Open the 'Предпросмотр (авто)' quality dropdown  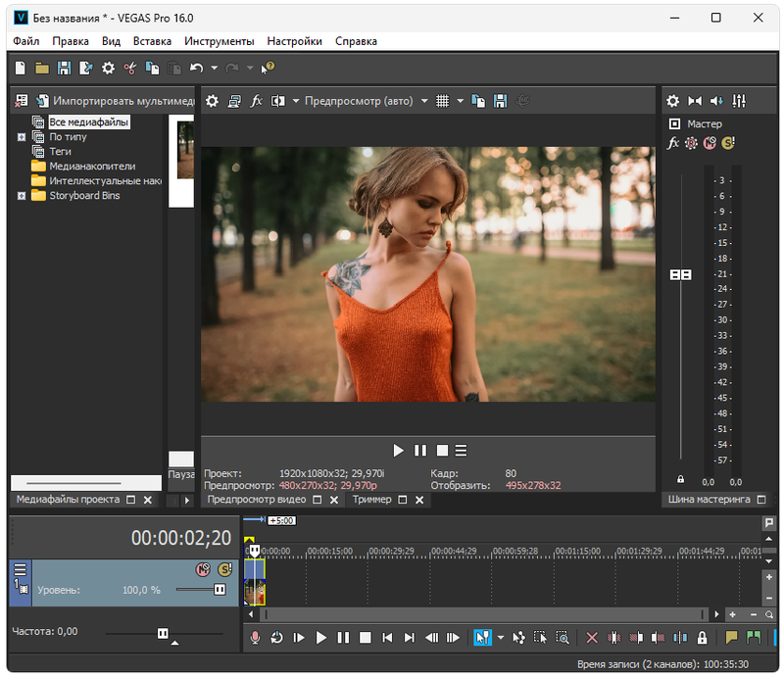(423, 101)
